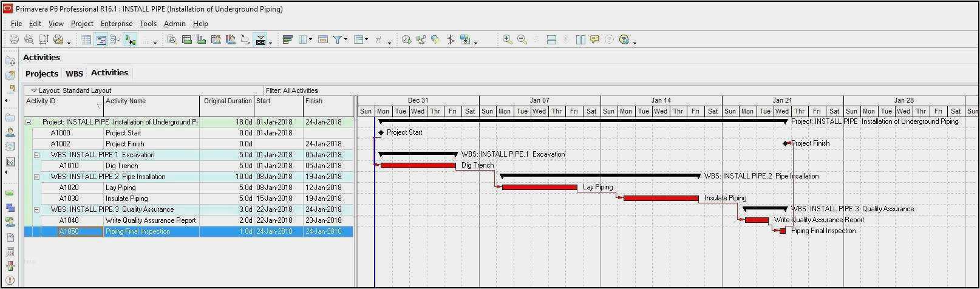Collapse the WBS: INSTALL PIPE.3 Quality Assurance band
Image resolution: width=980 pixels, height=289 pixels.
(x=36, y=209)
